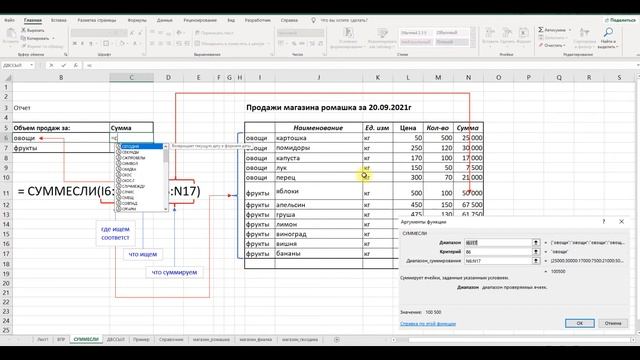Open the Name Box dropdown arrow
The image size is (640, 360).
coord(31,65)
